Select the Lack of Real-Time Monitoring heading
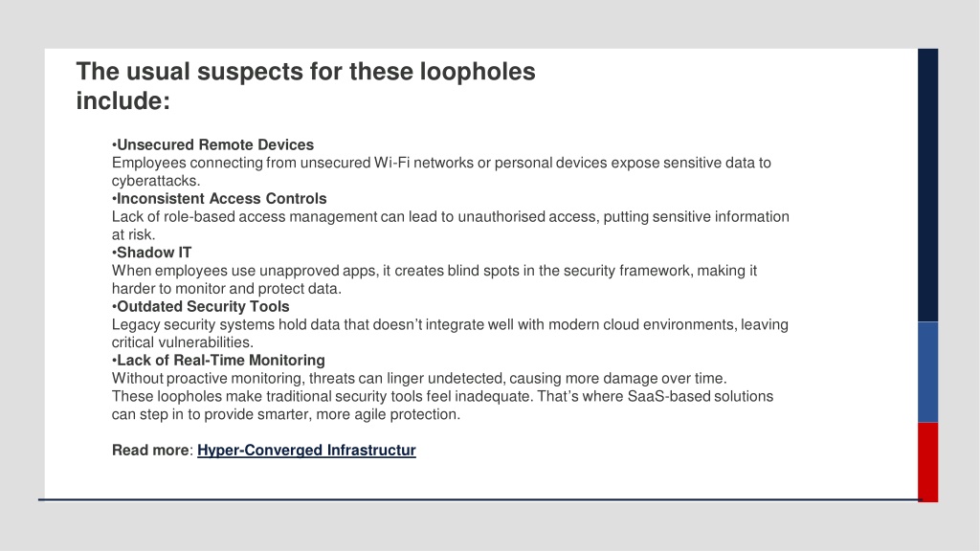Screen dimensions: 980x551 pyautogui.click(x=219, y=361)
